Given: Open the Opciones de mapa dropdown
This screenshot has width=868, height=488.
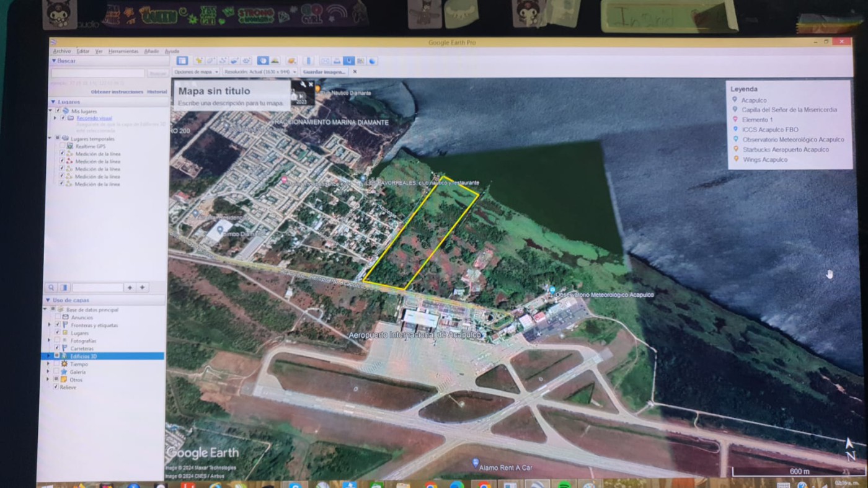Looking at the screenshot, I should click(195, 72).
